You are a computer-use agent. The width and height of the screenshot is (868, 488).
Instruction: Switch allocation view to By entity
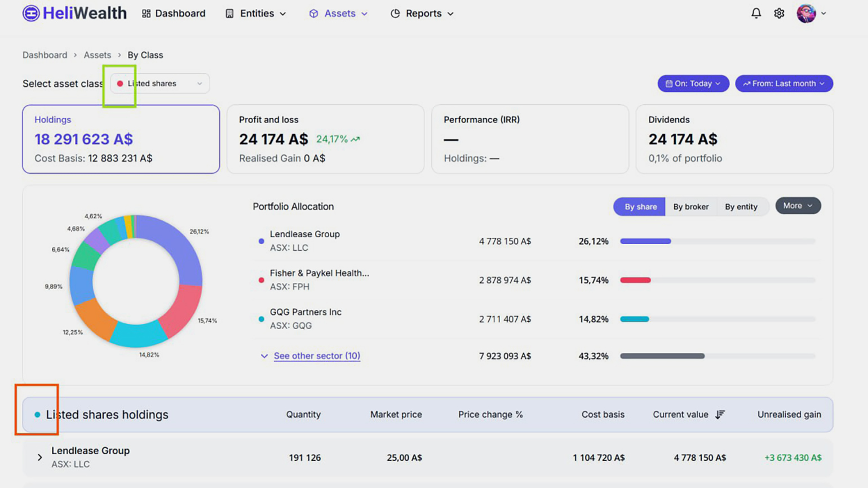pos(741,207)
